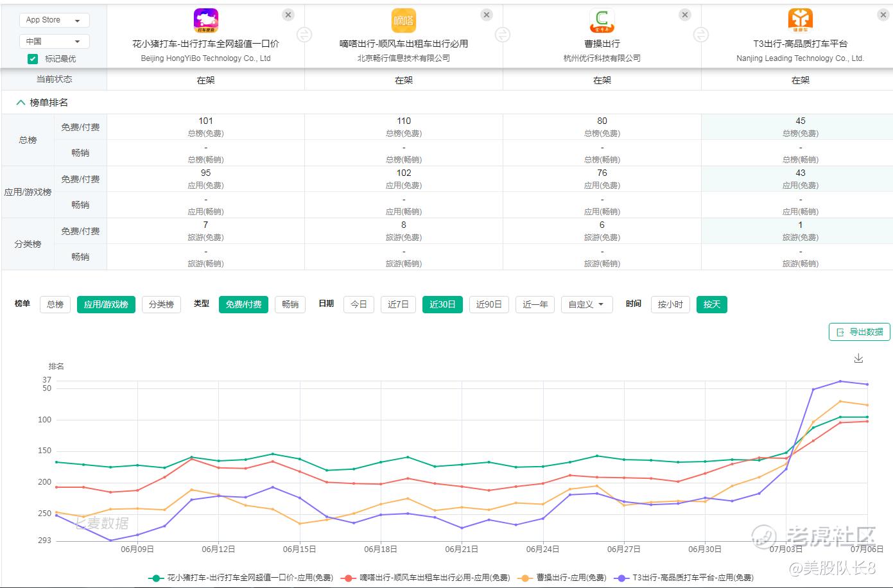
Task: Toggle T3出行 series in chart legend
Action: [684, 578]
